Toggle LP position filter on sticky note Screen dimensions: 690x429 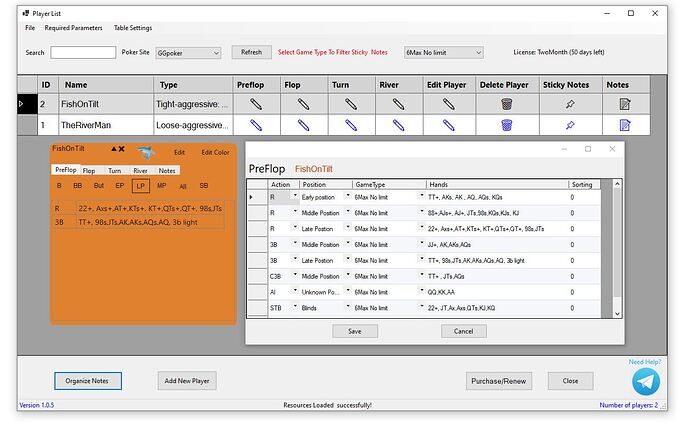point(141,186)
